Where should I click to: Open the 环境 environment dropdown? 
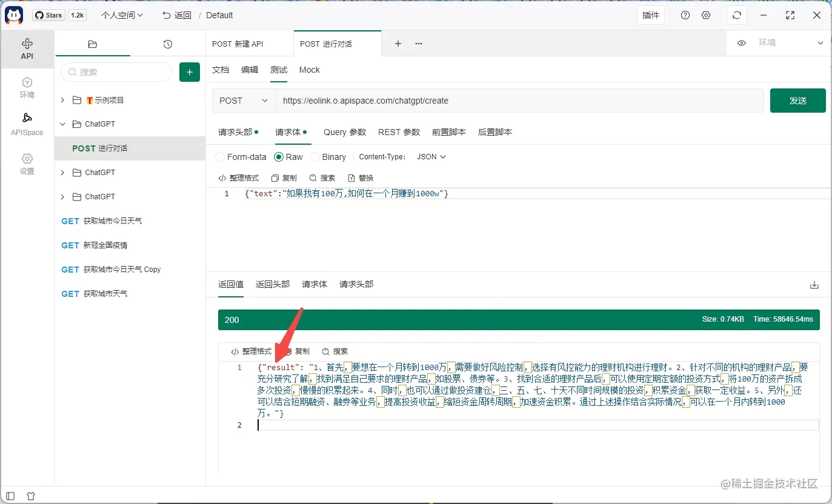pos(791,43)
